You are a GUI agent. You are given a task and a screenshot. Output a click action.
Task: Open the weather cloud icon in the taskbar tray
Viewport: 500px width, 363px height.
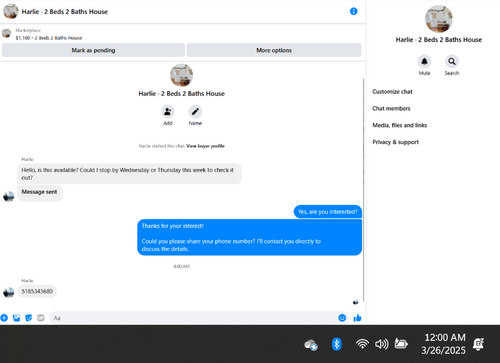click(311, 345)
